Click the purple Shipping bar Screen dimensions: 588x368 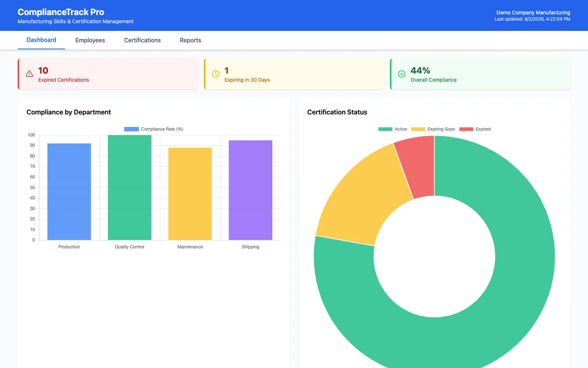coord(250,190)
